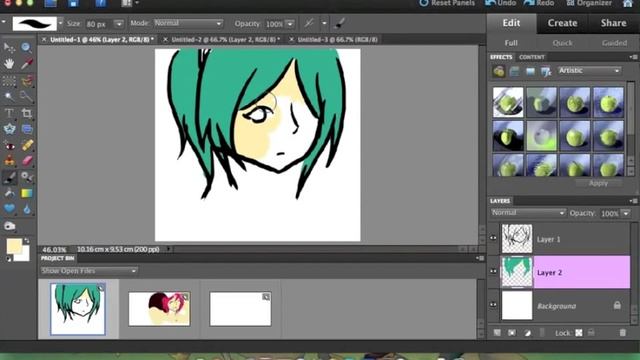
Task: Select the Hand tool
Action: click(9, 64)
